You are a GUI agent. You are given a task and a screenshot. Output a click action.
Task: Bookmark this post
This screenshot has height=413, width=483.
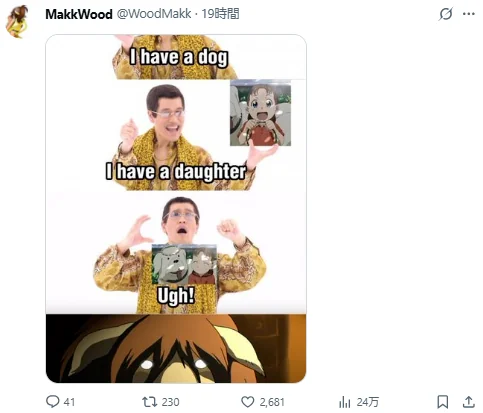point(443,402)
